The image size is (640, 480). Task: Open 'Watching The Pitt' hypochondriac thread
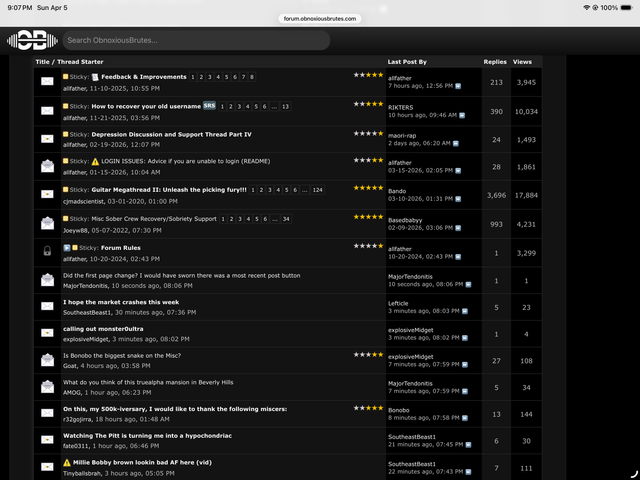(147, 436)
